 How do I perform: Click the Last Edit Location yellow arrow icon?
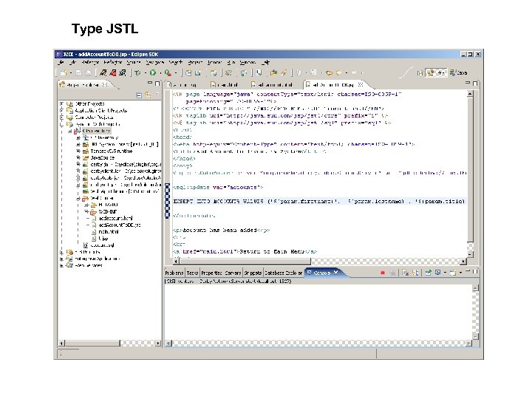(329, 72)
